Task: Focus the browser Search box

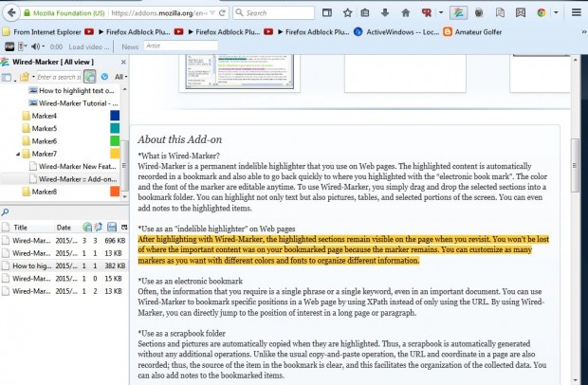Action: click(274, 12)
